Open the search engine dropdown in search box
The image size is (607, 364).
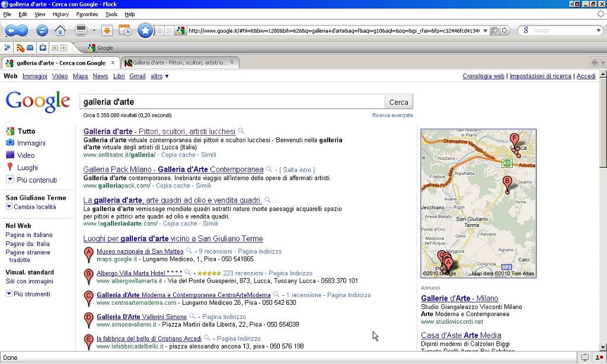(598, 31)
